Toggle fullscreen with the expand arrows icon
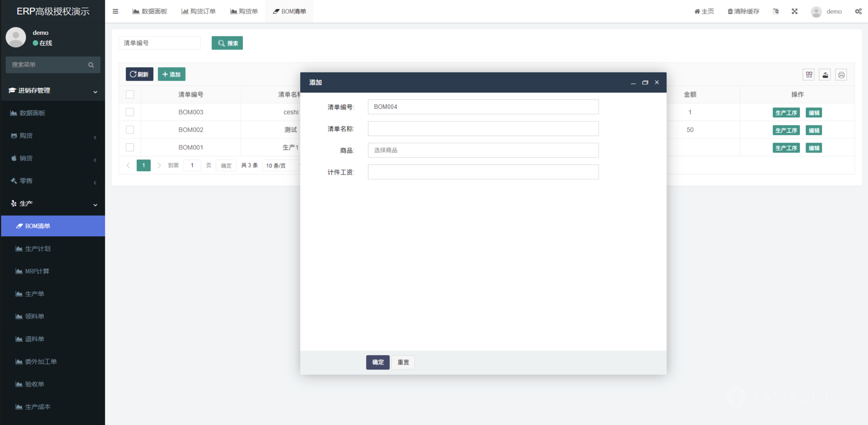 (795, 11)
